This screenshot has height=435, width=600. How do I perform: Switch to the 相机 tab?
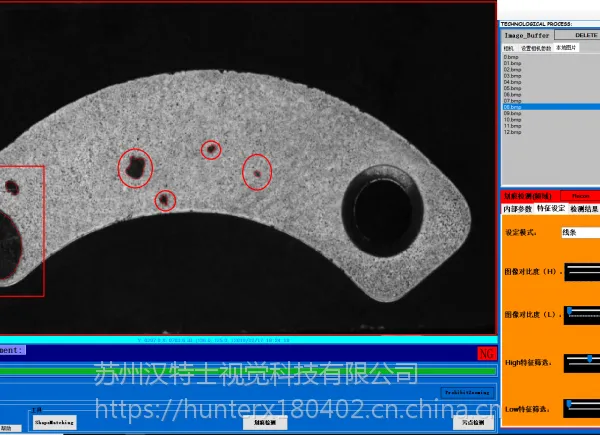click(509, 48)
